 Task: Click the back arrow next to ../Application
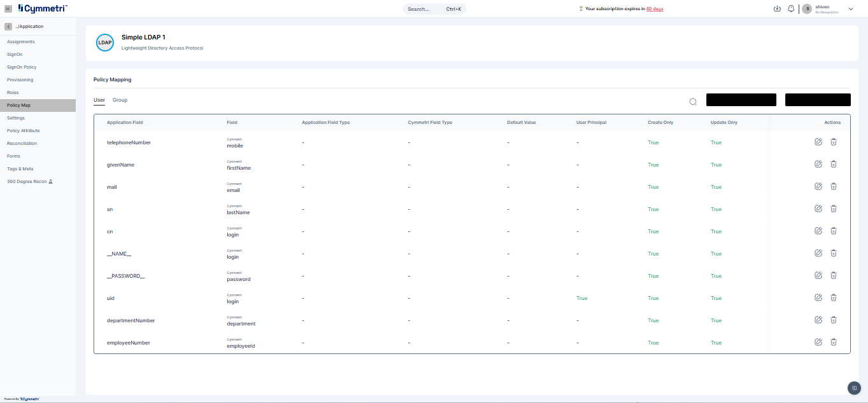point(8,27)
